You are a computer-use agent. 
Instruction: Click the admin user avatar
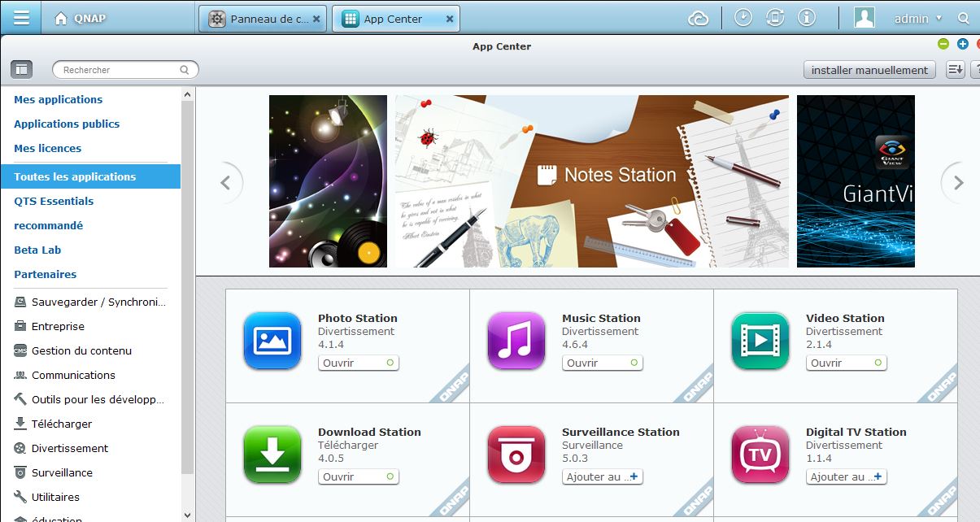pyautogui.click(x=865, y=18)
